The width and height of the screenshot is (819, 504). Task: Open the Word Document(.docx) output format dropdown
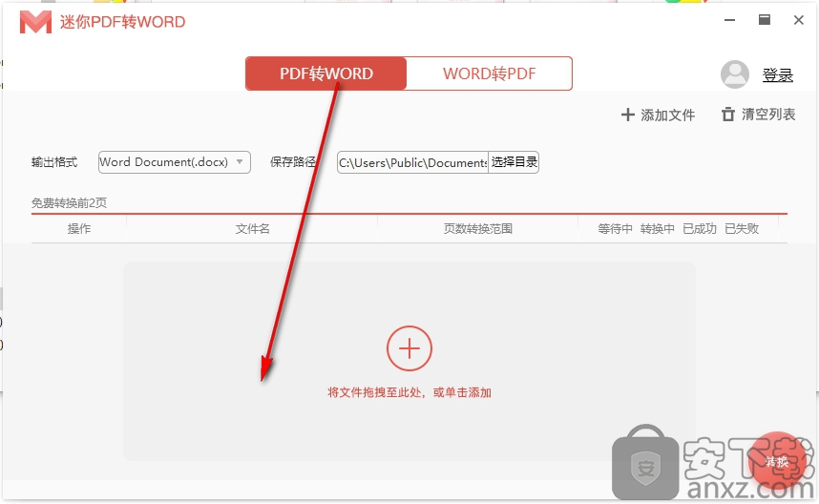tap(175, 162)
